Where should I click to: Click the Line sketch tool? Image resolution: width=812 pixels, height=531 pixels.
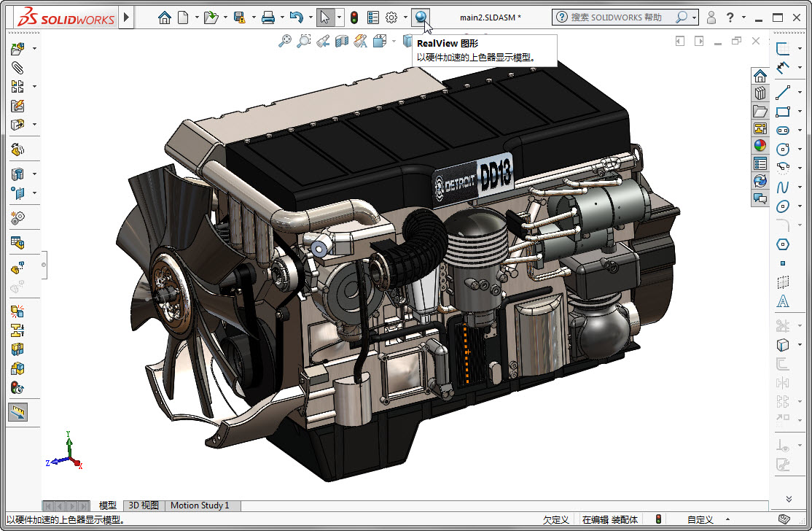click(783, 93)
